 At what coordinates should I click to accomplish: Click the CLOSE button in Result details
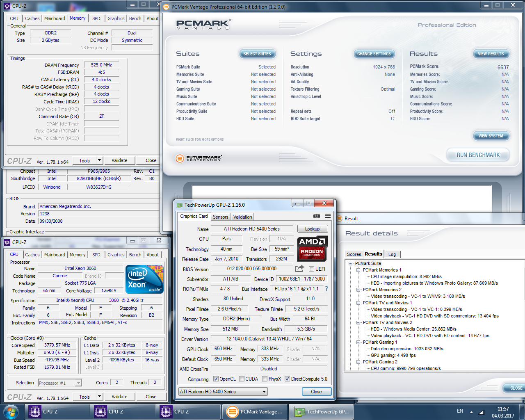514,388
